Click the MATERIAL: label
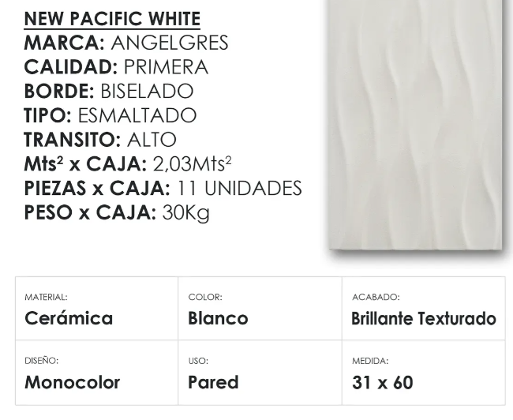This screenshot has width=513, height=420. click(x=46, y=298)
